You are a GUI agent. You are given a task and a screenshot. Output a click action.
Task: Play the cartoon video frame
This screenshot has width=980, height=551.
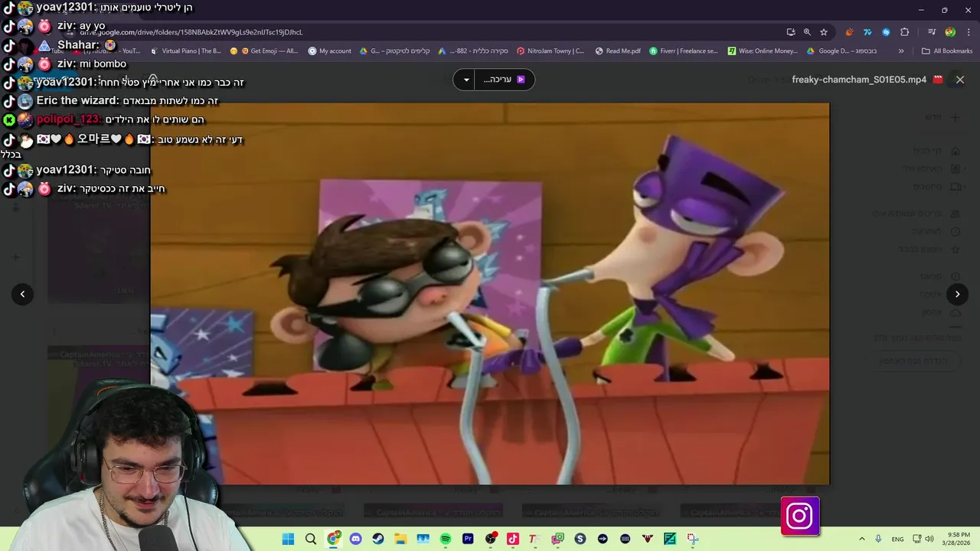[489, 294]
